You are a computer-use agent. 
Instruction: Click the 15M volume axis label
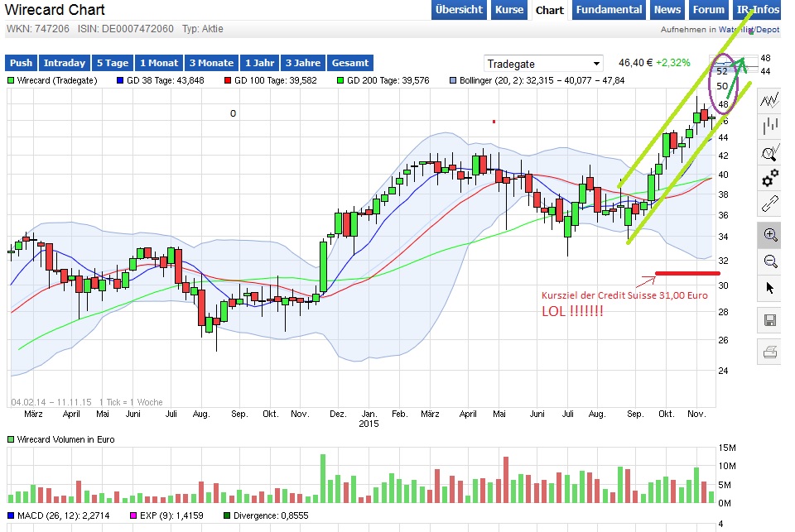[726, 448]
